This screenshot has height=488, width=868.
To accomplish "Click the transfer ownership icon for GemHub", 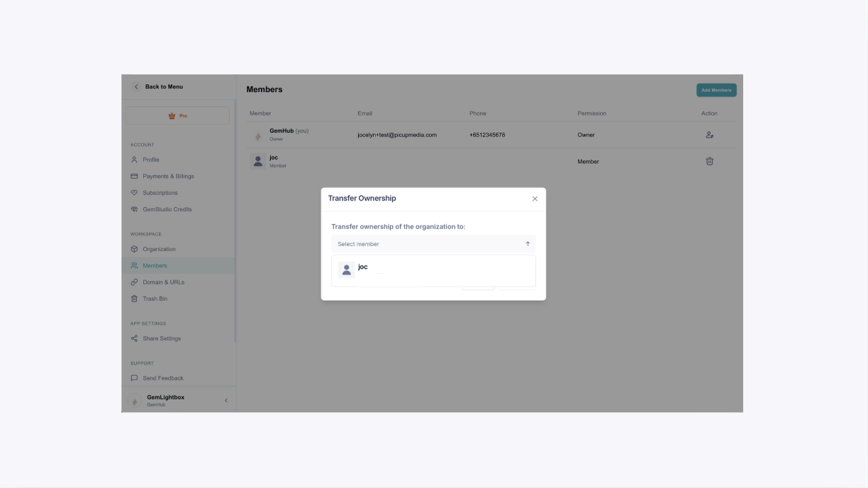I will (x=709, y=135).
